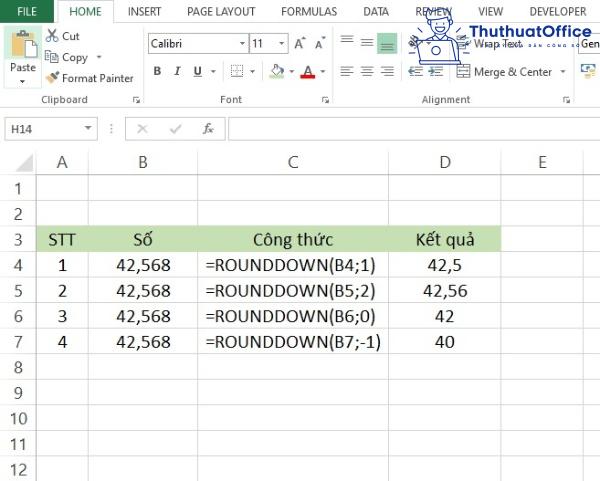
Task: Switch to the DATA tab
Action: 376,11
